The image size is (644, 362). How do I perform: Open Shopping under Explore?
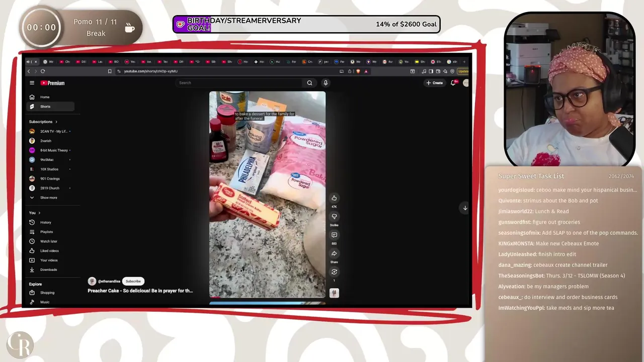51,293
